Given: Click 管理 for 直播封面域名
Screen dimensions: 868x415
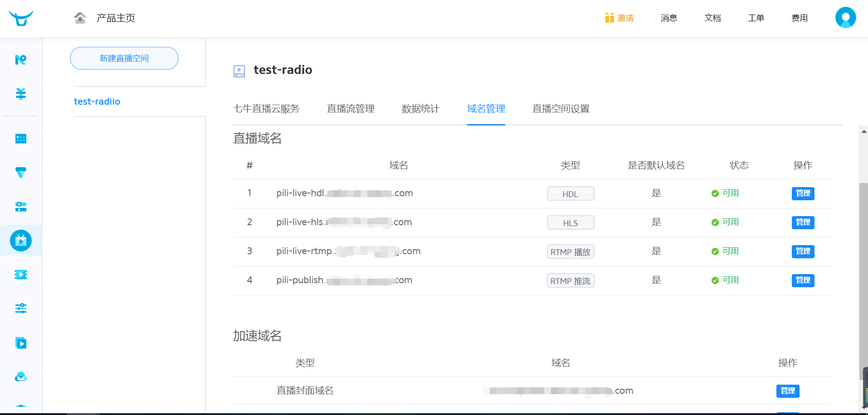Looking at the screenshot, I should (x=788, y=391).
